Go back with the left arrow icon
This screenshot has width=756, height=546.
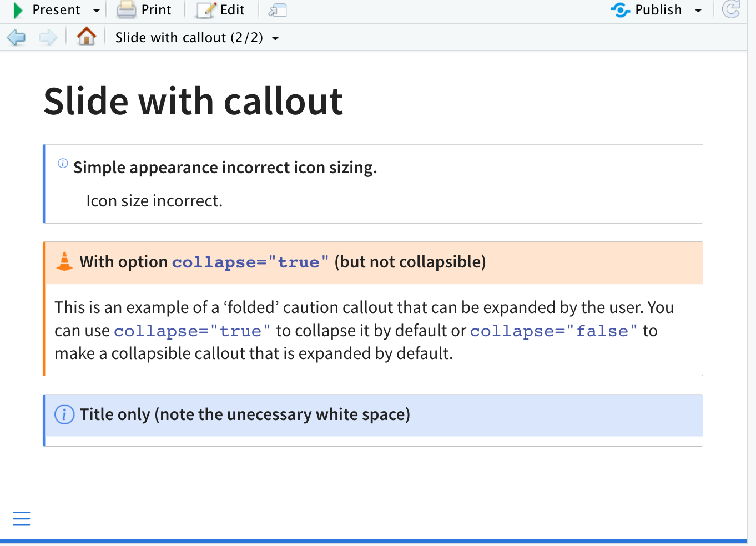coord(16,38)
